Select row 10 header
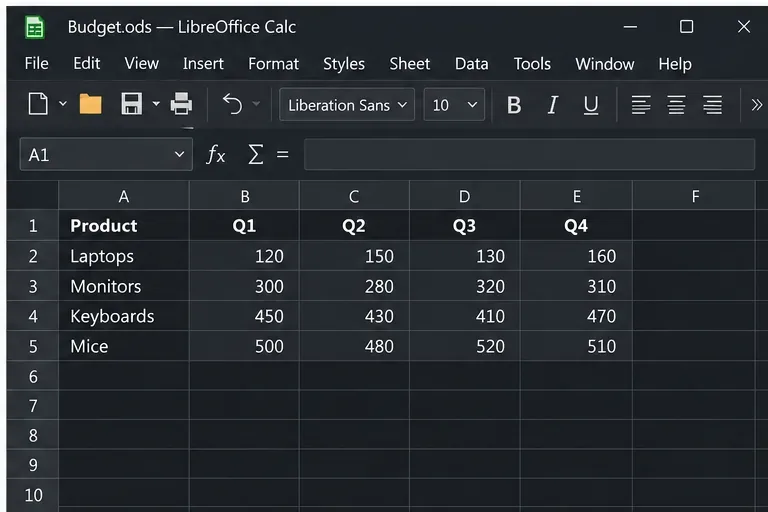 33,495
